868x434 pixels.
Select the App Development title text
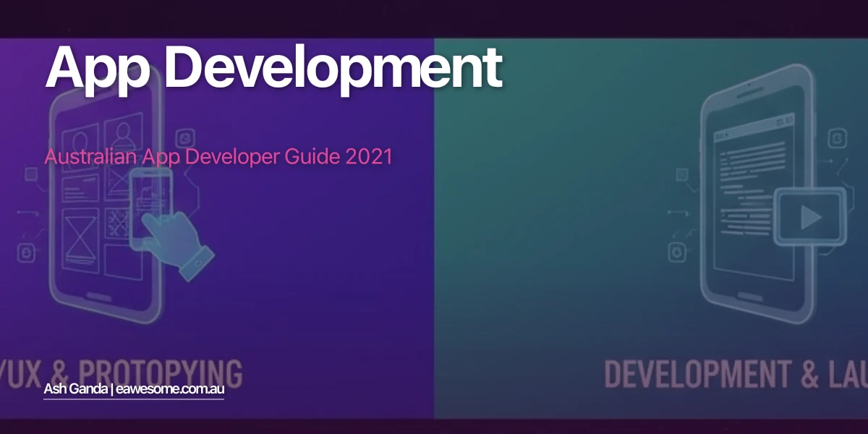(275, 69)
